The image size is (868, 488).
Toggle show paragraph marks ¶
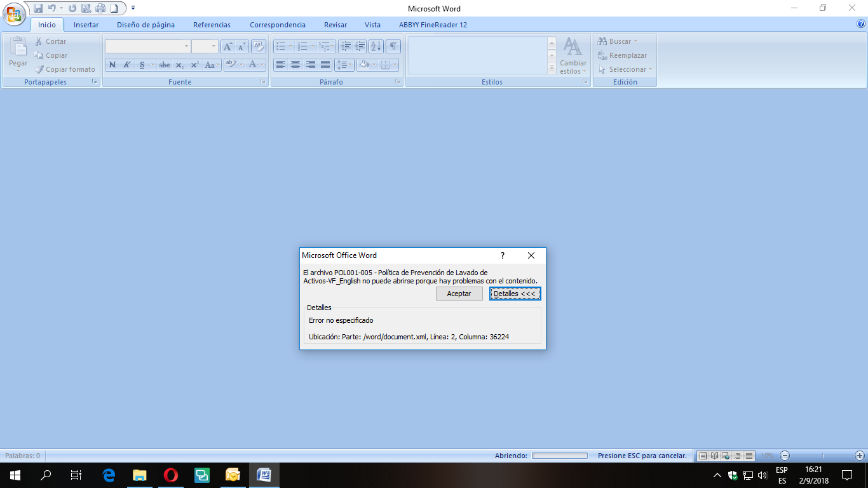(394, 46)
